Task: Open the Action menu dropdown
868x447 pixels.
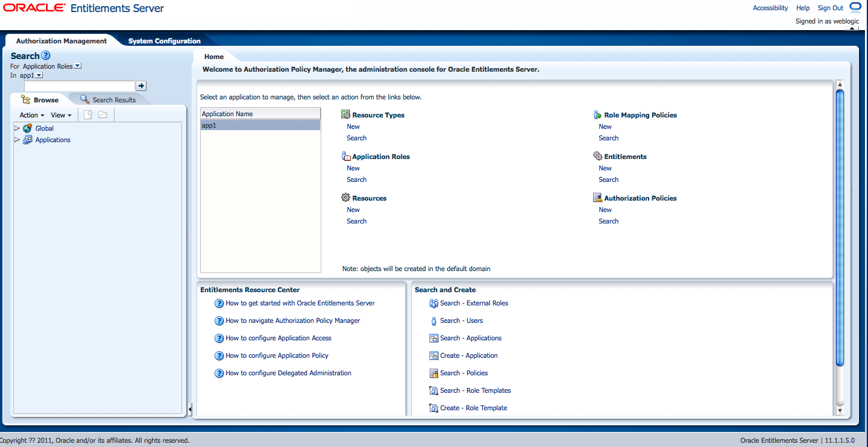Action: tap(32, 115)
